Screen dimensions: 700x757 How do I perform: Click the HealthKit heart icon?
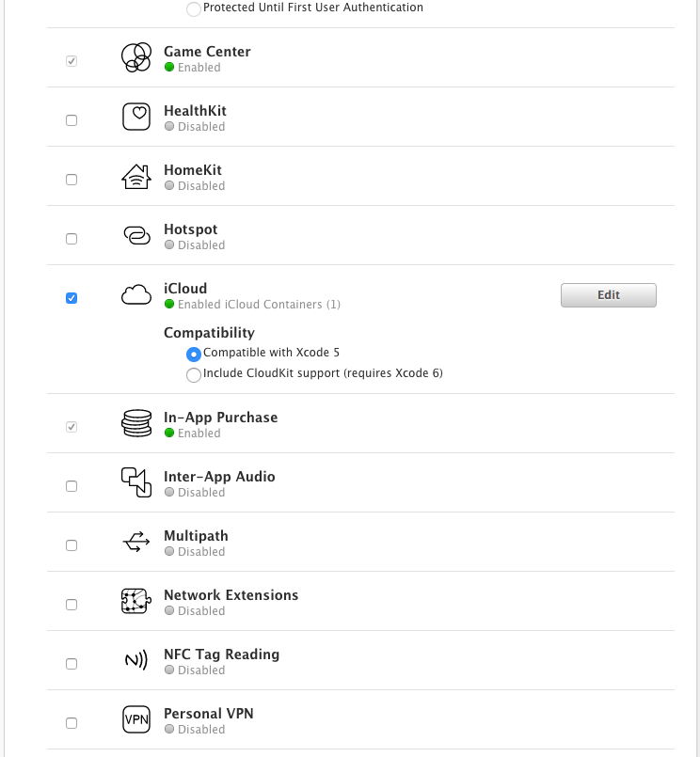(136, 117)
